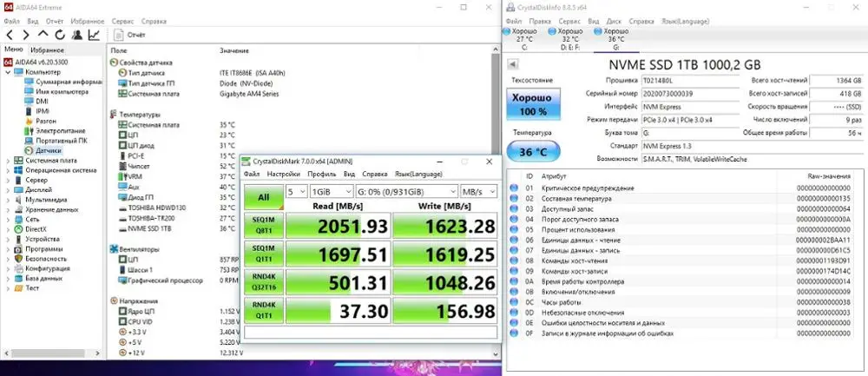Expand the Хранение данных tree node

[x=8, y=210]
